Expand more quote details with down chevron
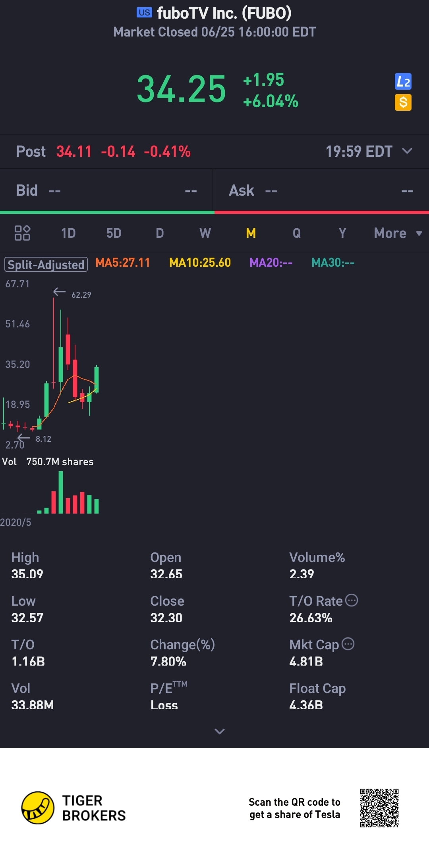429x868 pixels. pos(220,731)
